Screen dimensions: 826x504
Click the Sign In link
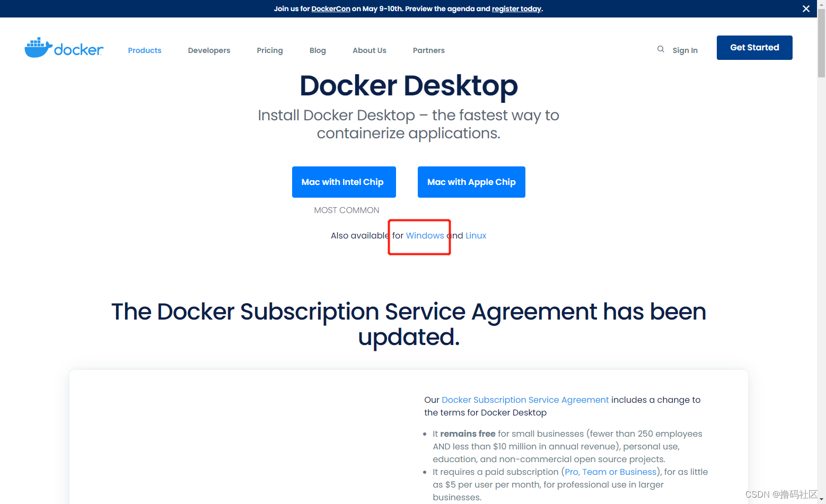tap(685, 50)
